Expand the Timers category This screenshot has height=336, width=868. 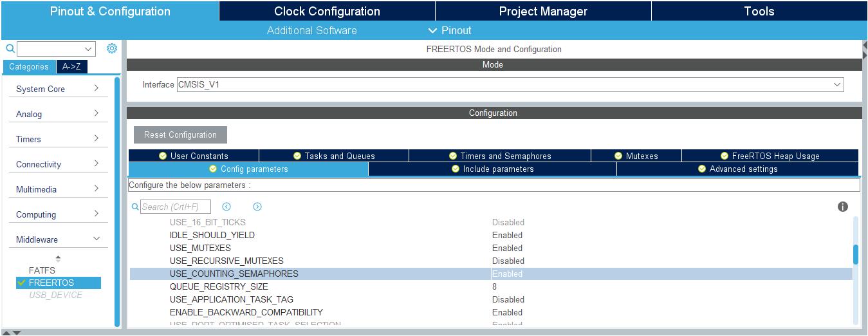pos(96,138)
